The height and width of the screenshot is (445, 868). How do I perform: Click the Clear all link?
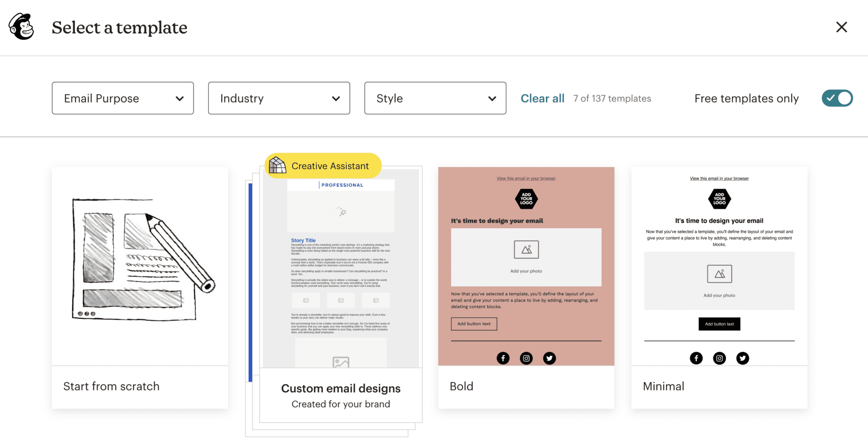542,98
